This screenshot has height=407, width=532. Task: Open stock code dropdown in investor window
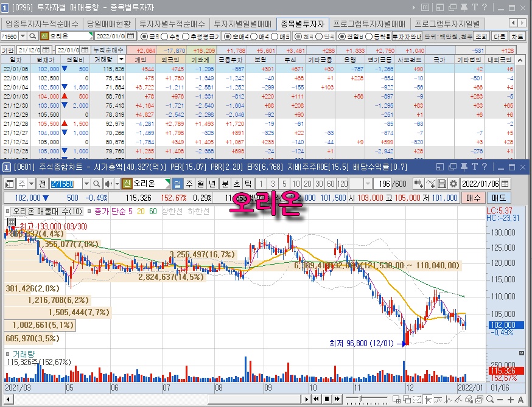click(x=23, y=37)
